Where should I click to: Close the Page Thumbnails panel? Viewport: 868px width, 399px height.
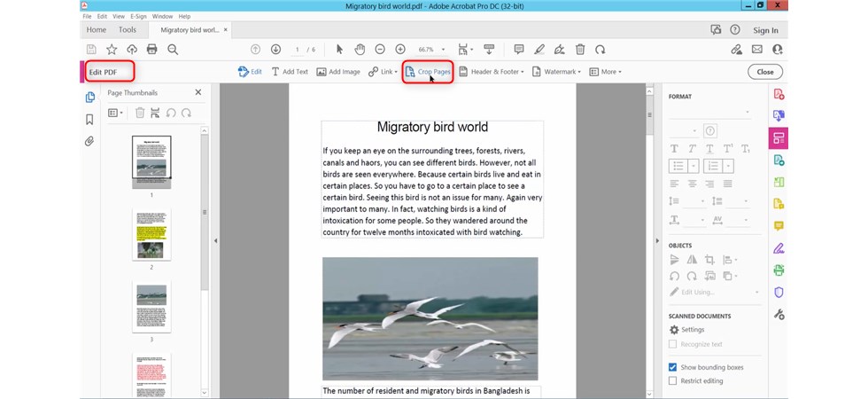tap(198, 92)
